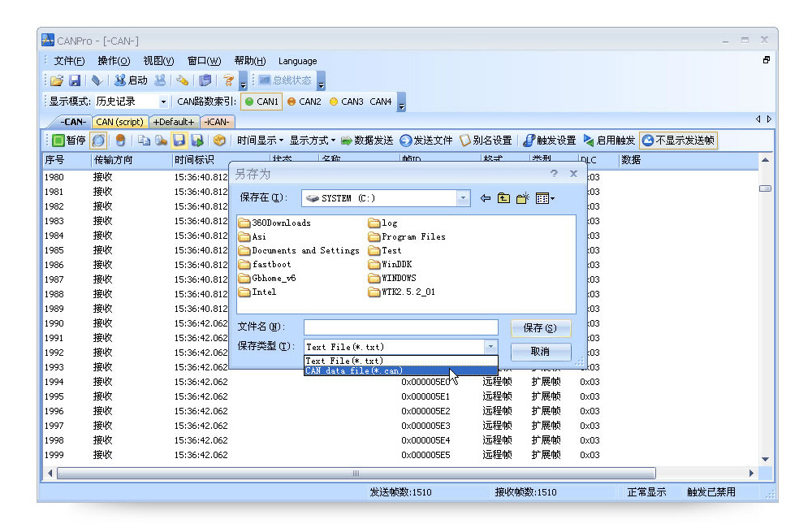
Task: Open the 文件(F) menu
Action: 69,61
